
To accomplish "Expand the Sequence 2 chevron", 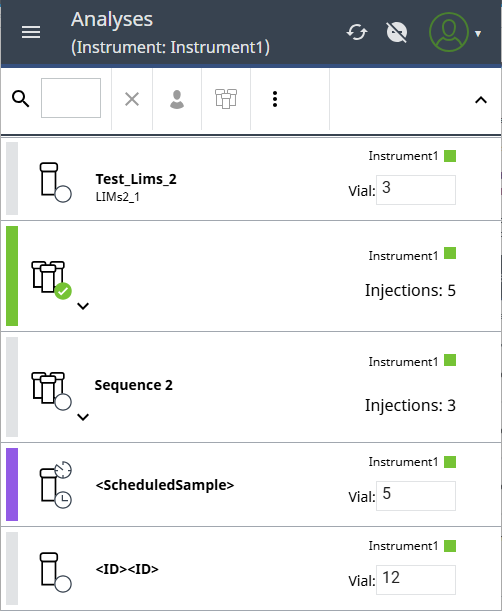I will pyautogui.click(x=83, y=417).
